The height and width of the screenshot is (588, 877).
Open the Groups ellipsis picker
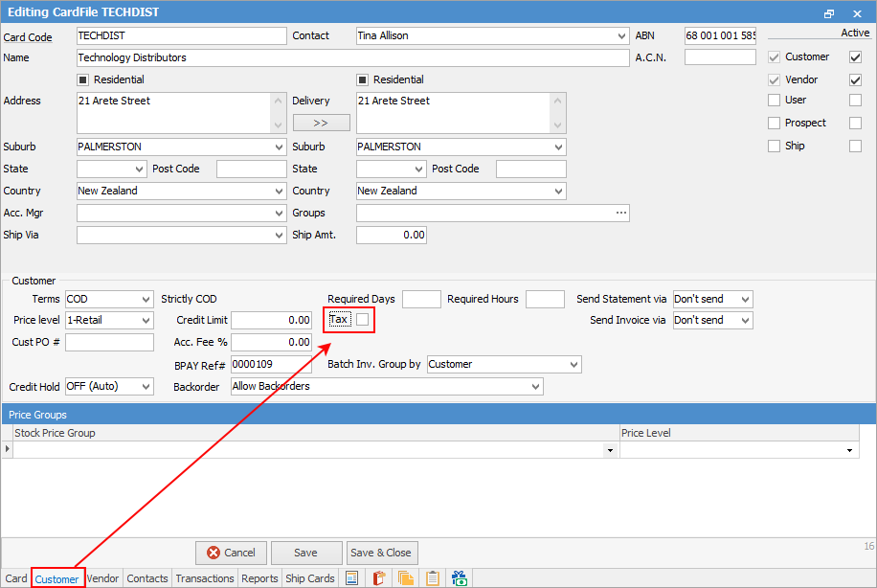[621, 213]
